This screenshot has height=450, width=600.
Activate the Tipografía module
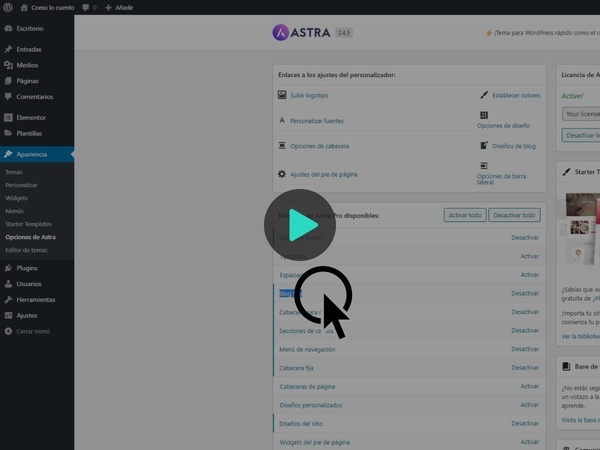point(530,256)
